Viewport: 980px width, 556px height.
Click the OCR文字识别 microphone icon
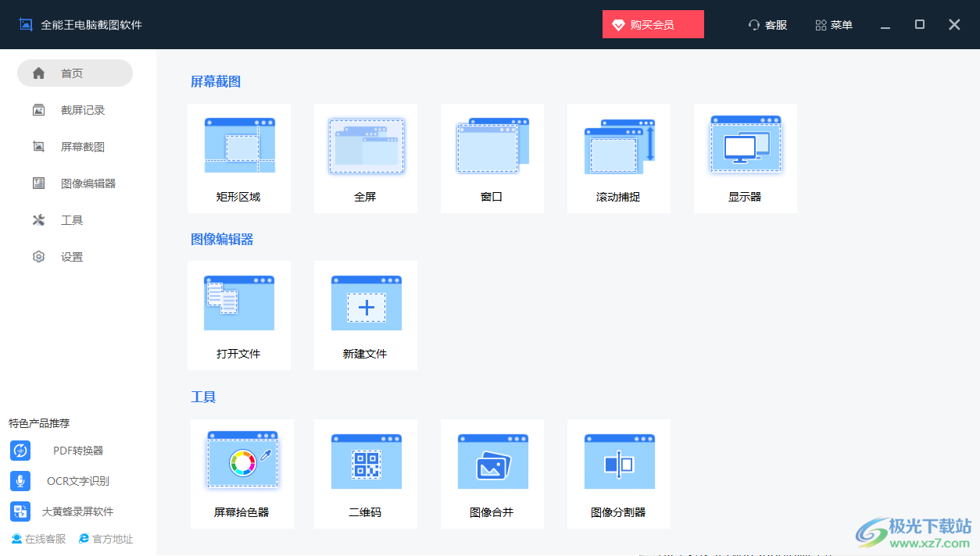point(20,481)
